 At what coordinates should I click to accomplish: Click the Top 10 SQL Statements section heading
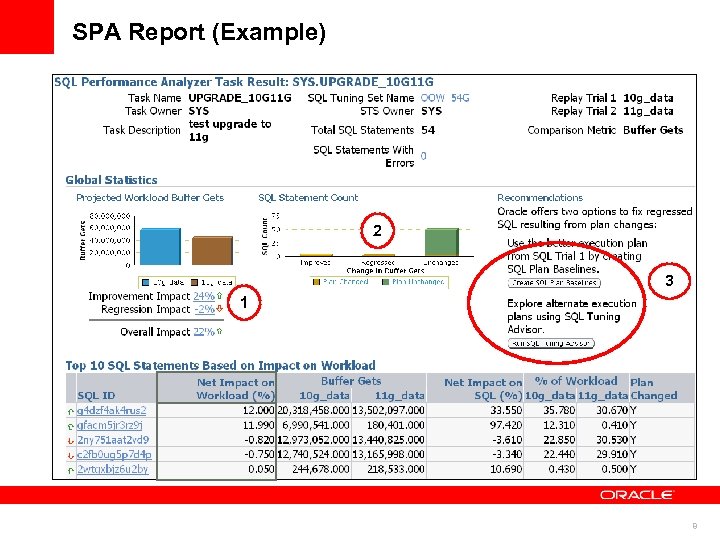click(x=220, y=366)
